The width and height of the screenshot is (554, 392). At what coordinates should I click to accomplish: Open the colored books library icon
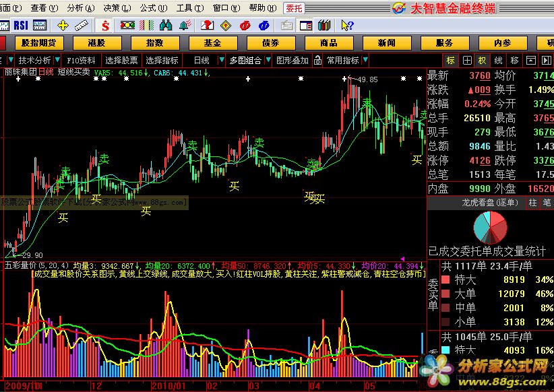324,25
